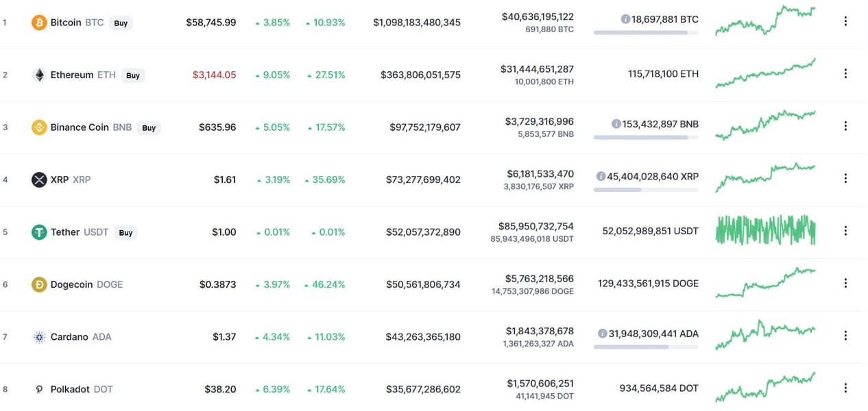Open the Cardano coin page link
Image resolution: width=868 pixels, height=411 pixels.
pos(69,337)
